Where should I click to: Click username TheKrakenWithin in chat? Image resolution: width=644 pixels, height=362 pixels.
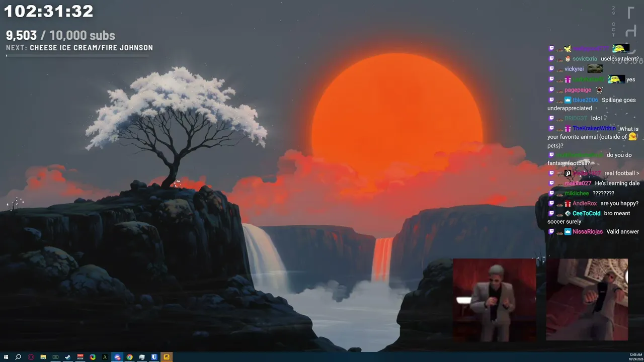pos(594,128)
